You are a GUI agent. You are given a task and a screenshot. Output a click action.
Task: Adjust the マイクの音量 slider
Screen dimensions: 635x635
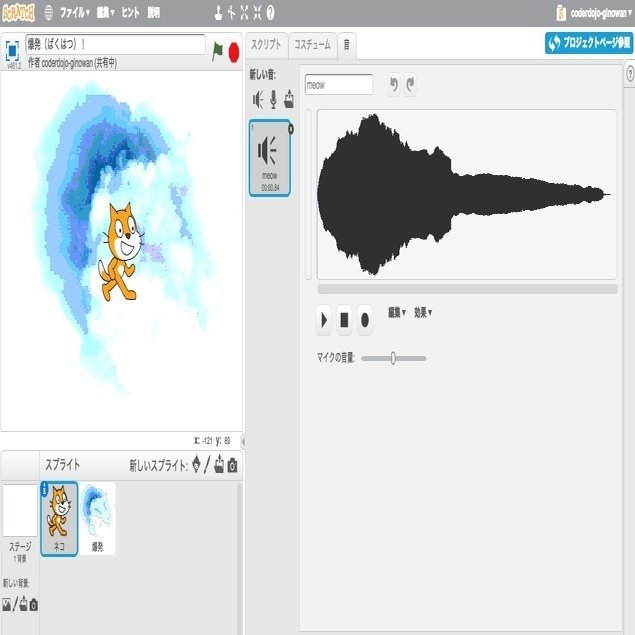pyautogui.click(x=393, y=358)
